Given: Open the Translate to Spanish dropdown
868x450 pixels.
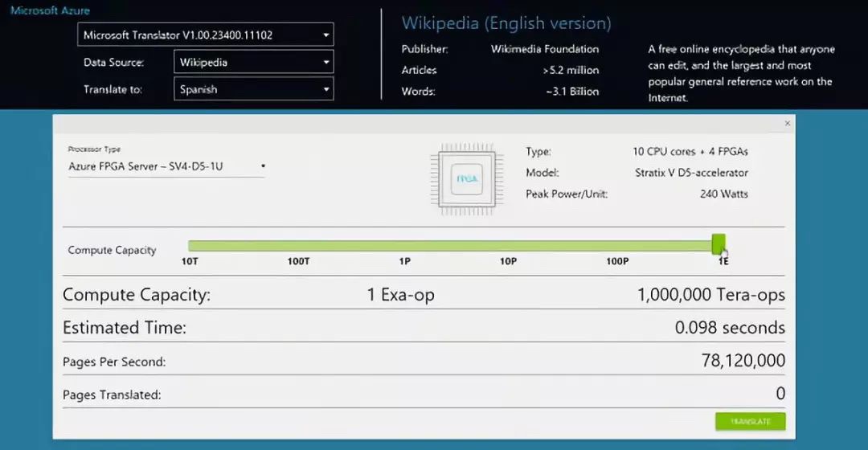Looking at the screenshot, I should click(x=253, y=89).
